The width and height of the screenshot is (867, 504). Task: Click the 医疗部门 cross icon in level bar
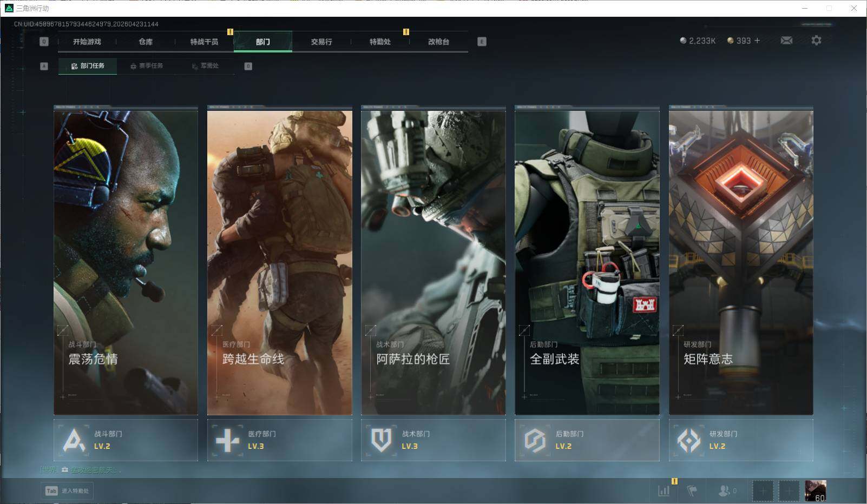(227, 440)
